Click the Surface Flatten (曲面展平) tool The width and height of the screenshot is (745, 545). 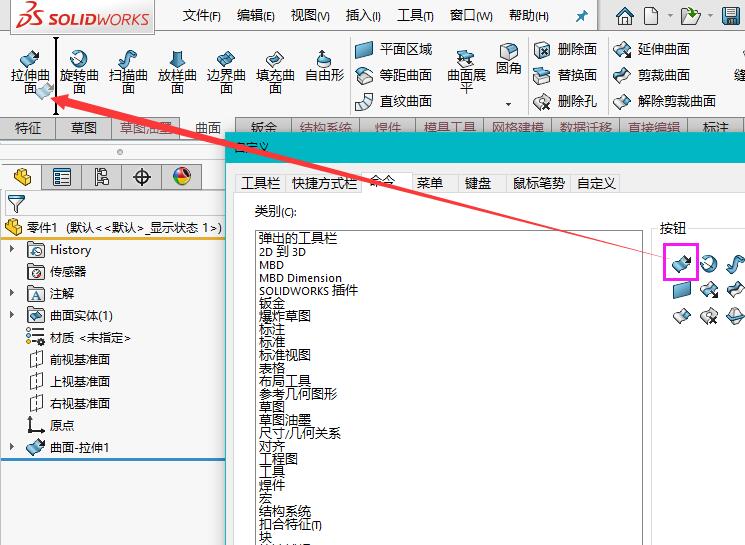[466, 71]
